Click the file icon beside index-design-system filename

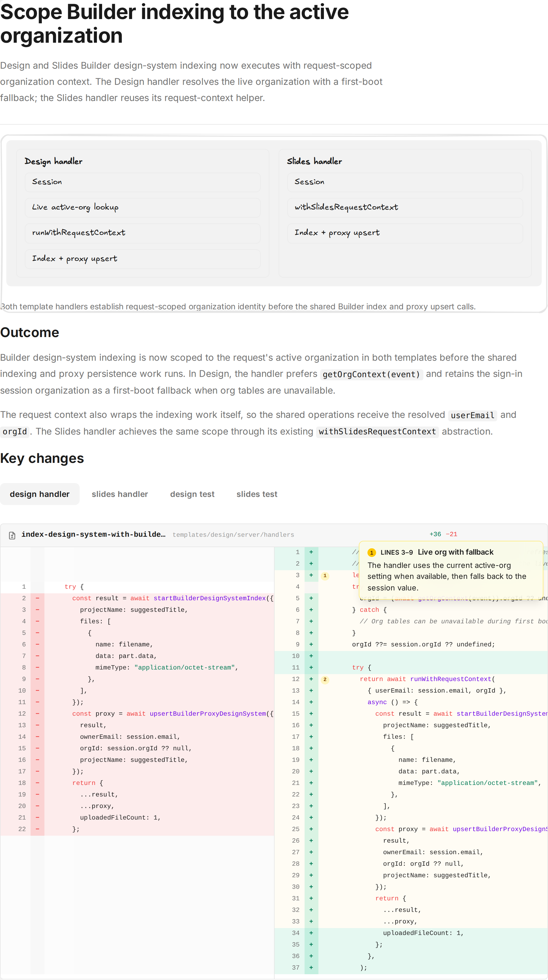coord(12,535)
